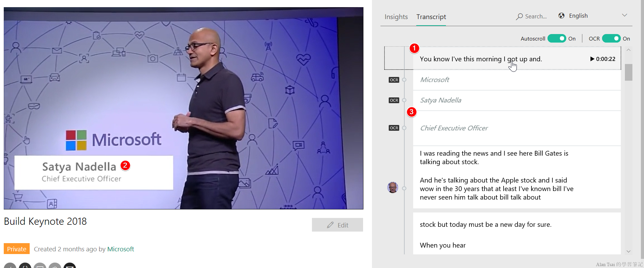The height and width of the screenshot is (268, 644).
Task: Click the orange Private badge
Action: coord(17,249)
